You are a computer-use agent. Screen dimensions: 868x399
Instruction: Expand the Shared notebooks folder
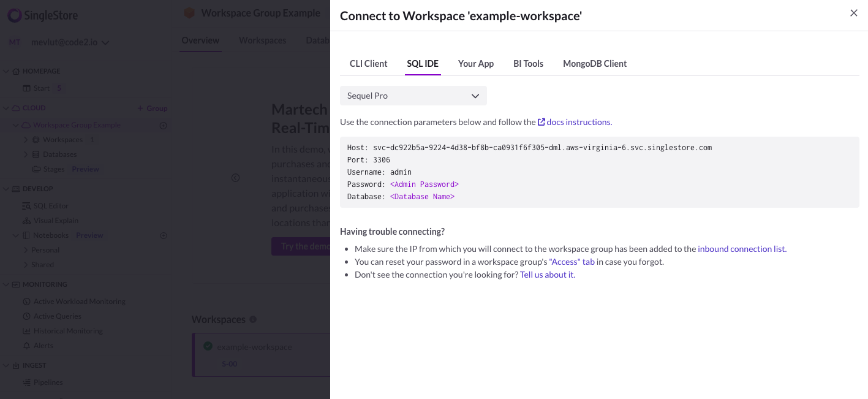click(x=26, y=265)
